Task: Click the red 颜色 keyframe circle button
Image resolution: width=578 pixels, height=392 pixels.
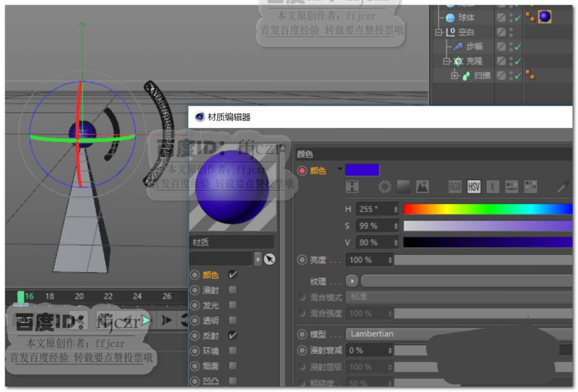Action: point(302,170)
